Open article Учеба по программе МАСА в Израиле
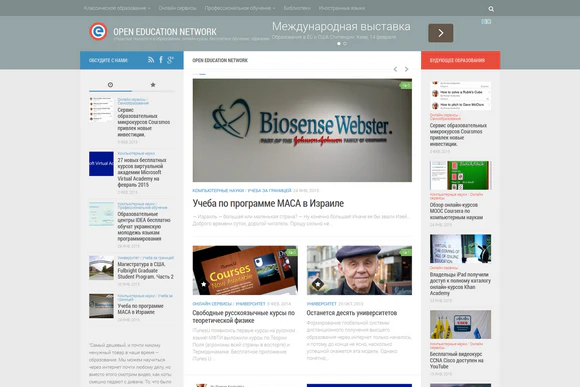Screen dimensions: 580x387 point(268,203)
